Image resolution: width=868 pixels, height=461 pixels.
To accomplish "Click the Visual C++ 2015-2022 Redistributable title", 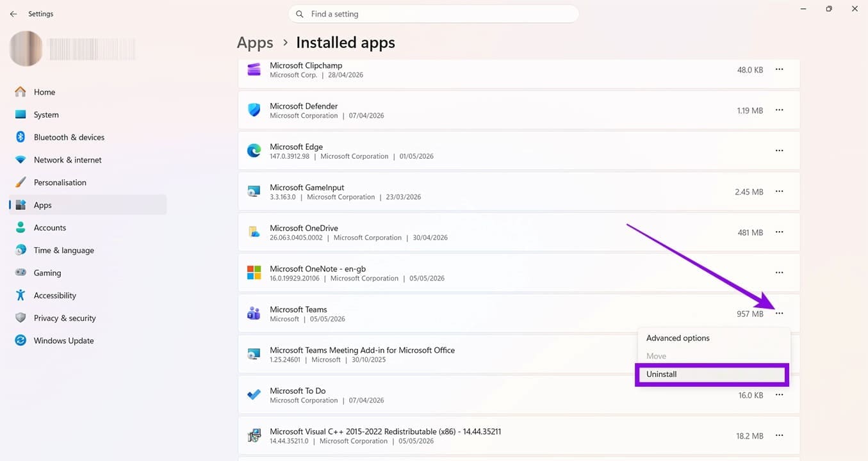I will (386, 432).
